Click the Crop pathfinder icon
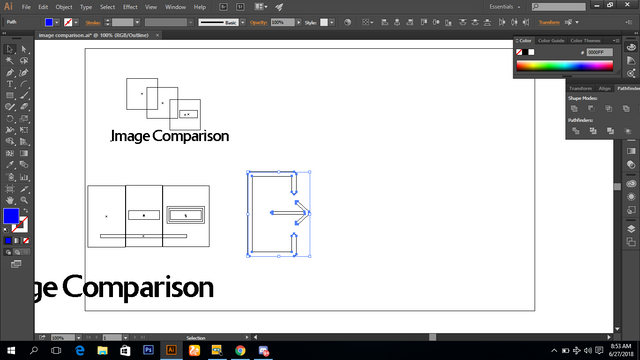 [628, 131]
